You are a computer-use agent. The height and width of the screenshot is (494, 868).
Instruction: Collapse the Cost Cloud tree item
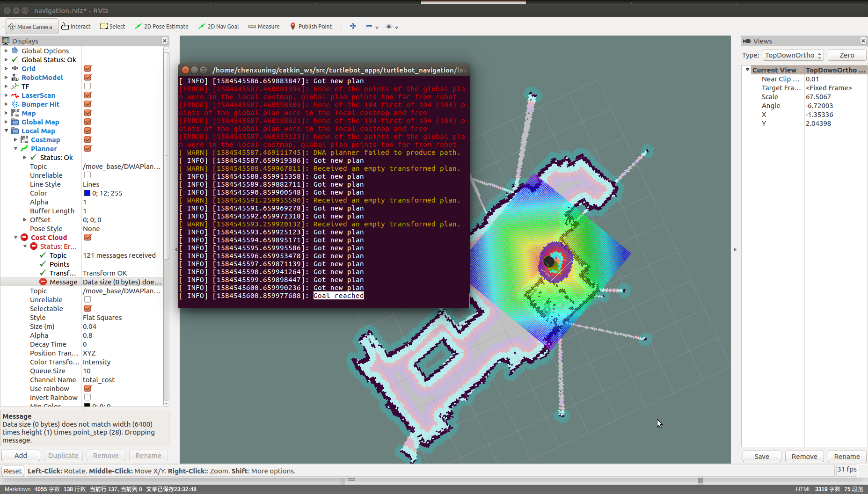[x=15, y=237]
